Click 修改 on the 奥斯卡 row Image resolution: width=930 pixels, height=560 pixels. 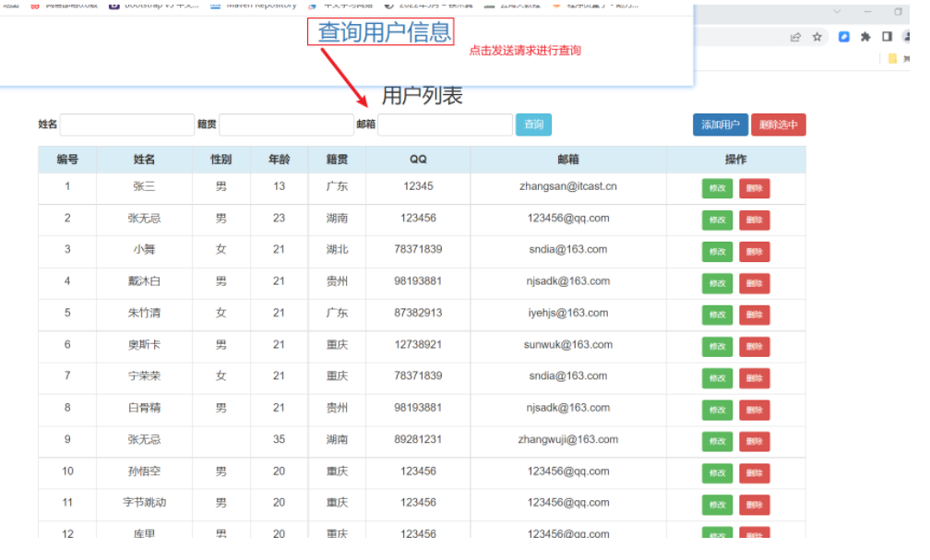coord(719,346)
